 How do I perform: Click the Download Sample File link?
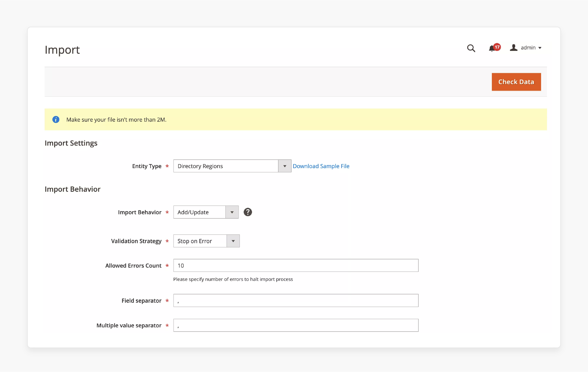pos(321,166)
